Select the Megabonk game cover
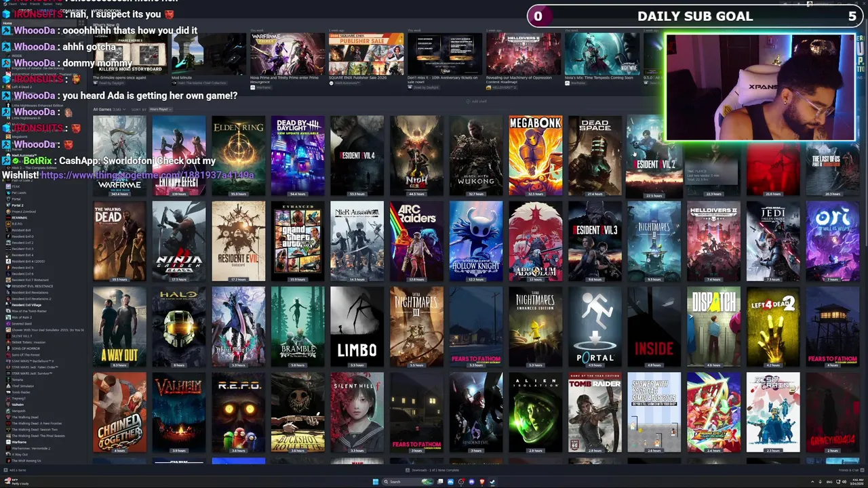868x488 pixels. click(x=536, y=156)
